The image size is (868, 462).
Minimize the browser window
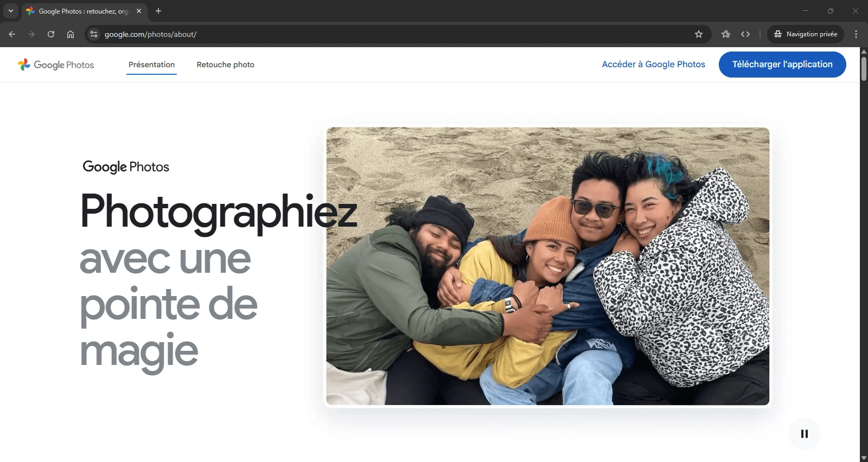pyautogui.click(x=806, y=11)
